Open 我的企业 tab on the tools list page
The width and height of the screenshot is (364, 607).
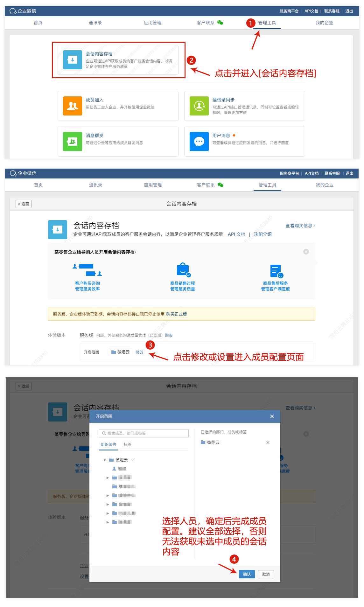[325, 23]
